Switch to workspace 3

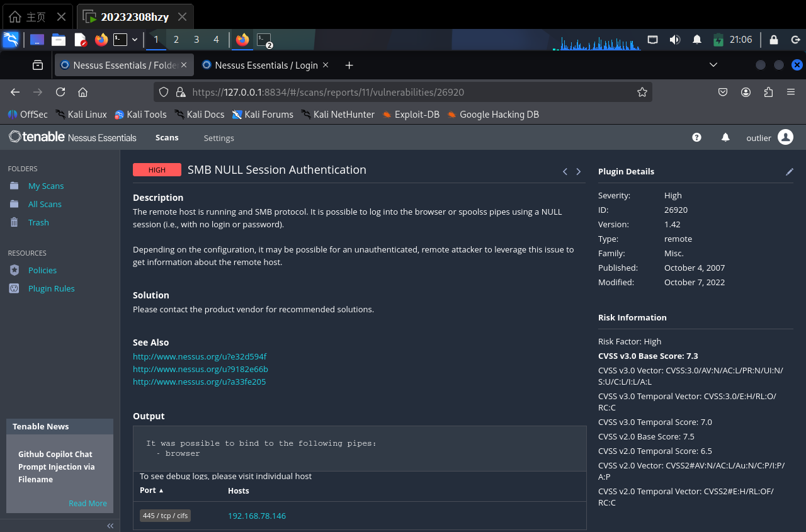click(196, 40)
